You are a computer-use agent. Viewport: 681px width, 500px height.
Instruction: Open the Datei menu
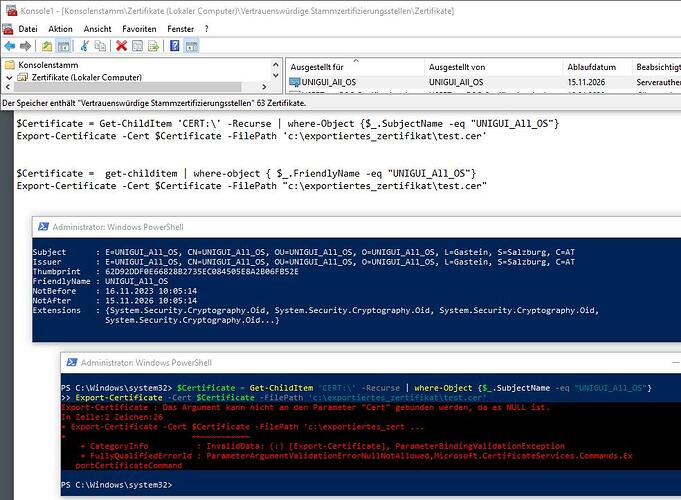point(28,29)
